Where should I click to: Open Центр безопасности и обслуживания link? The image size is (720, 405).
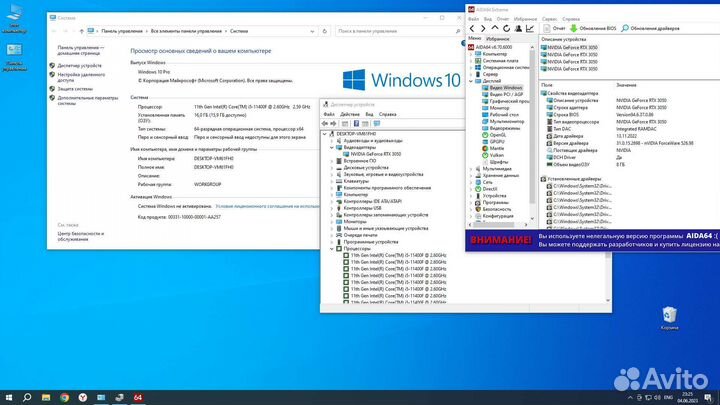tap(80, 236)
